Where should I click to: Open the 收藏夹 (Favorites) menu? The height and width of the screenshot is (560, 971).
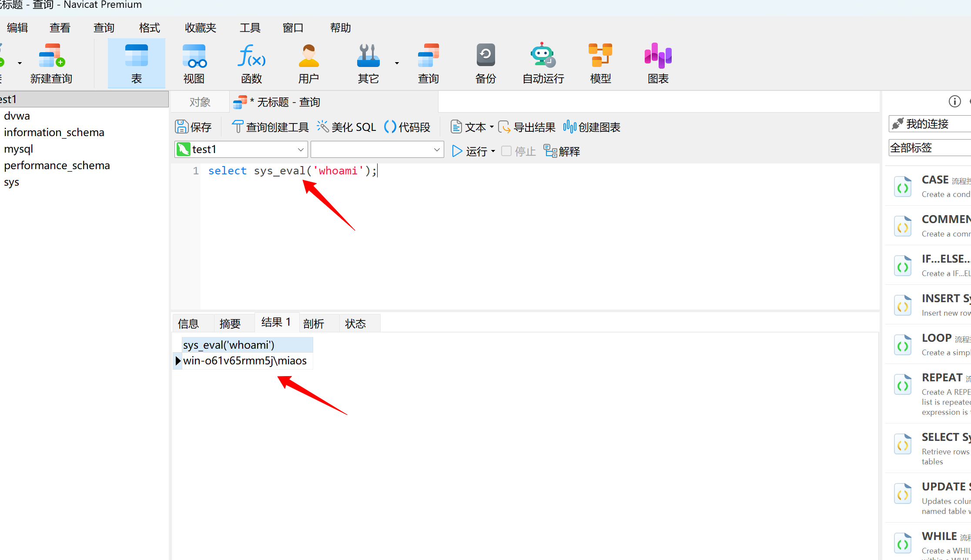(x=200, y=28)
